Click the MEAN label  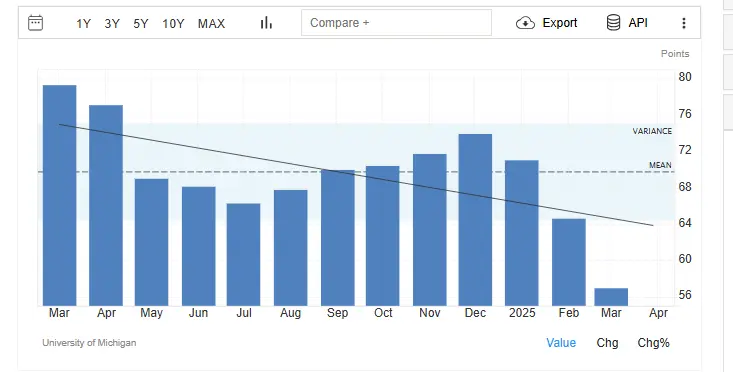[x=660, y=165]
